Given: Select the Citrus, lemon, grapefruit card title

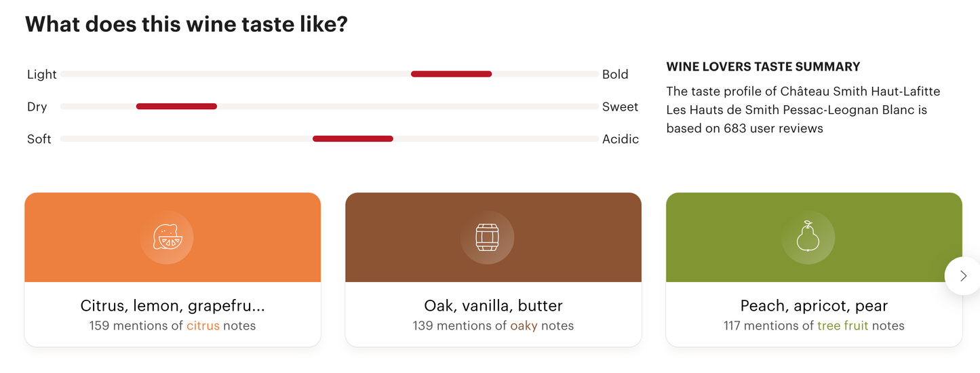Looking at the screenshot, I should pyautogui.click(x=172, y=305).
